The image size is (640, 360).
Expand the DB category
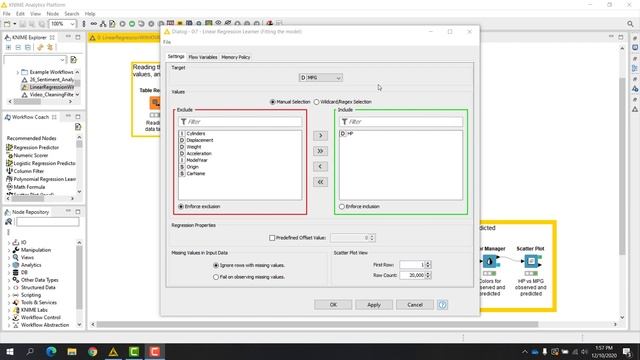(9, 272)
